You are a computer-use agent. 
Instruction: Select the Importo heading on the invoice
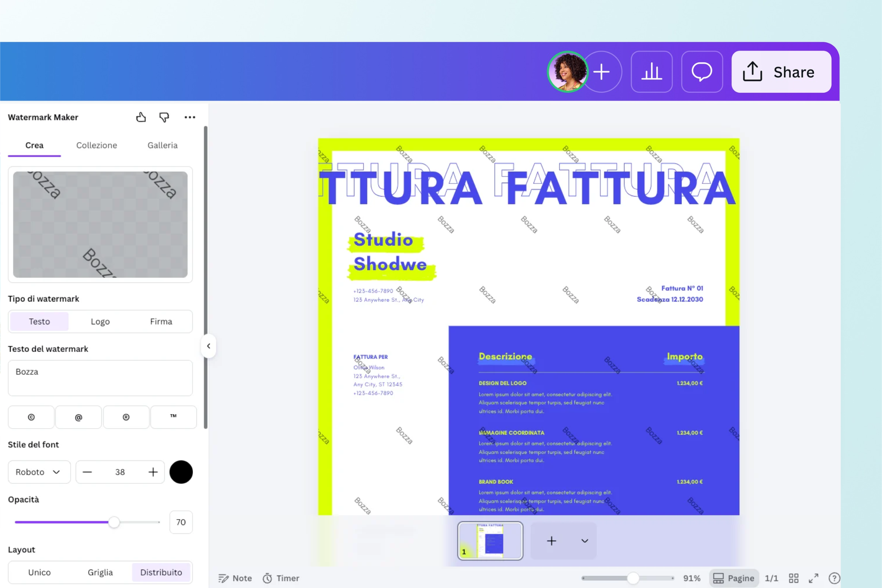(x=685, y=356)
